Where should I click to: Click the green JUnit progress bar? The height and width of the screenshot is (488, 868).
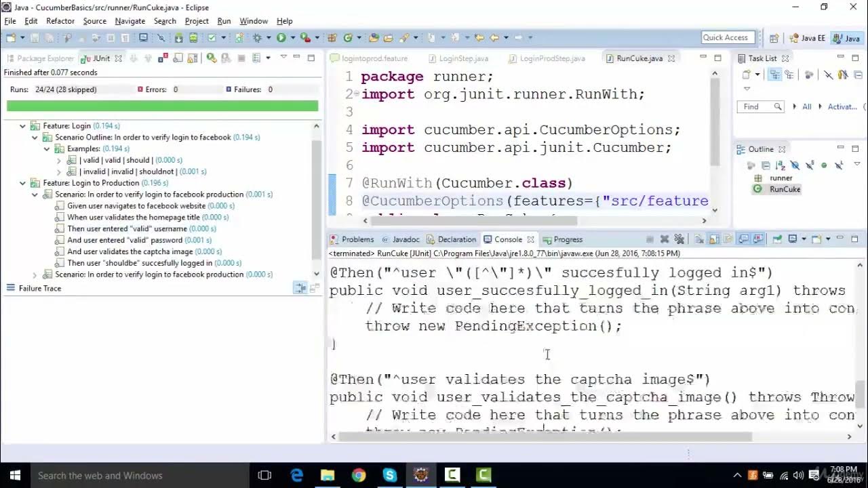[162, 106]
